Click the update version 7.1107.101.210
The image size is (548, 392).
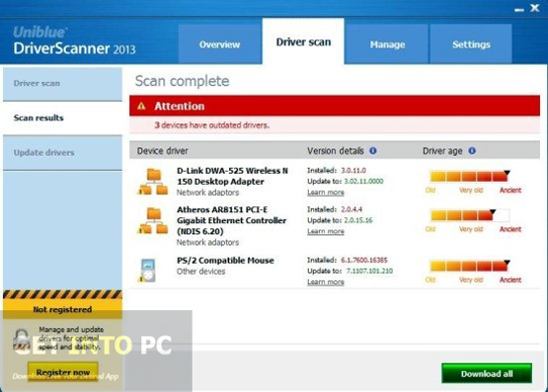pos(369,271)
